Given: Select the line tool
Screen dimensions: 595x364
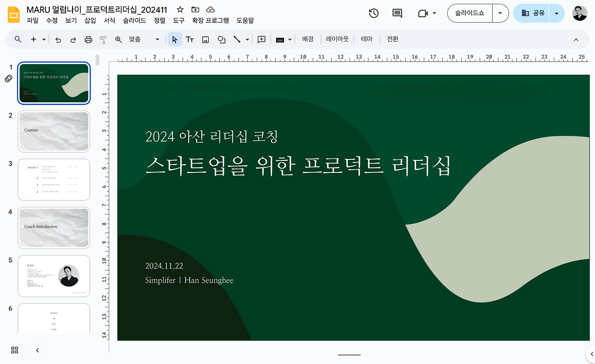Looking at the screenshot, I should pos(237,40).
